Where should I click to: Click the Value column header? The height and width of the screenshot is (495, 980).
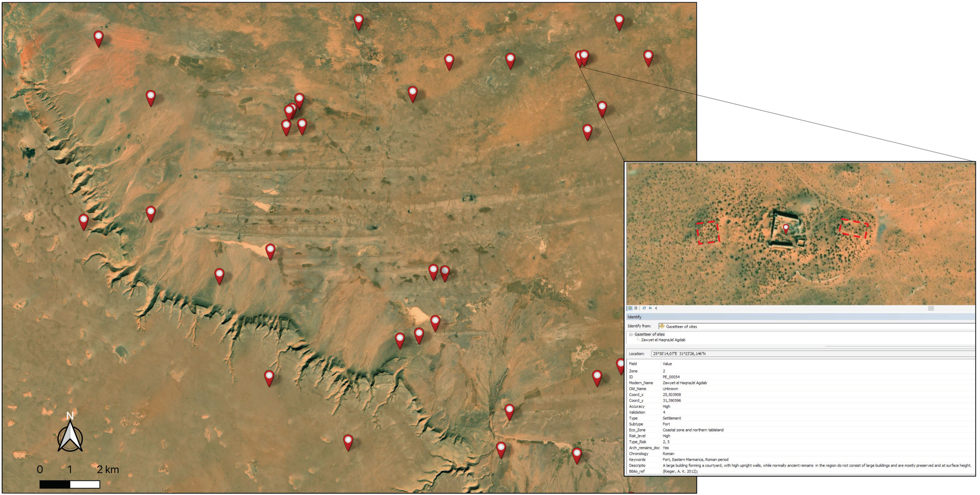667,364
